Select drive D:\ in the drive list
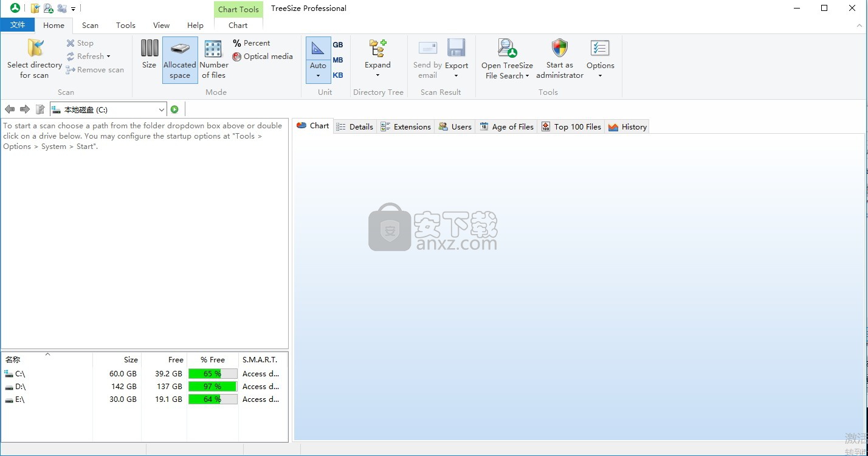 coord(15,387)
